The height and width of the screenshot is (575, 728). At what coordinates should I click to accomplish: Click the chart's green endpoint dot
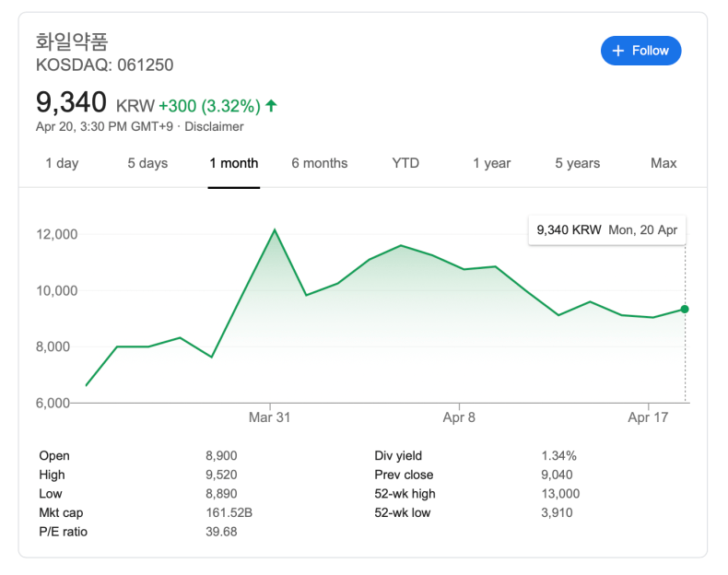point(685,309)
